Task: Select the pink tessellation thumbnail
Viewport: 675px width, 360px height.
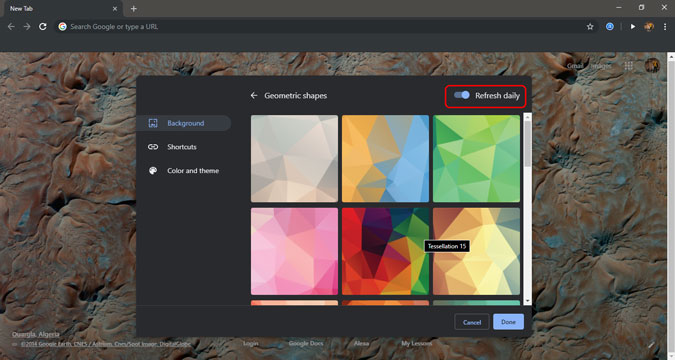Action: [294, 251]
